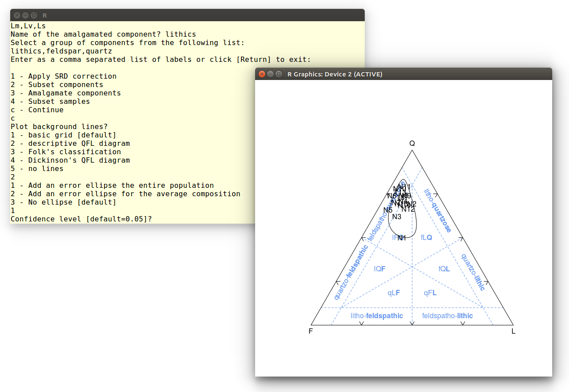
Task: Click the F vertex label on the plot
Action: [x=311, y=331]
